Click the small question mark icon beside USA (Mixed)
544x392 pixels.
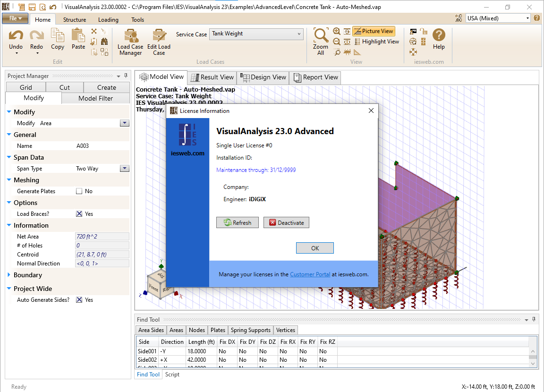click(x=537, y=18)
